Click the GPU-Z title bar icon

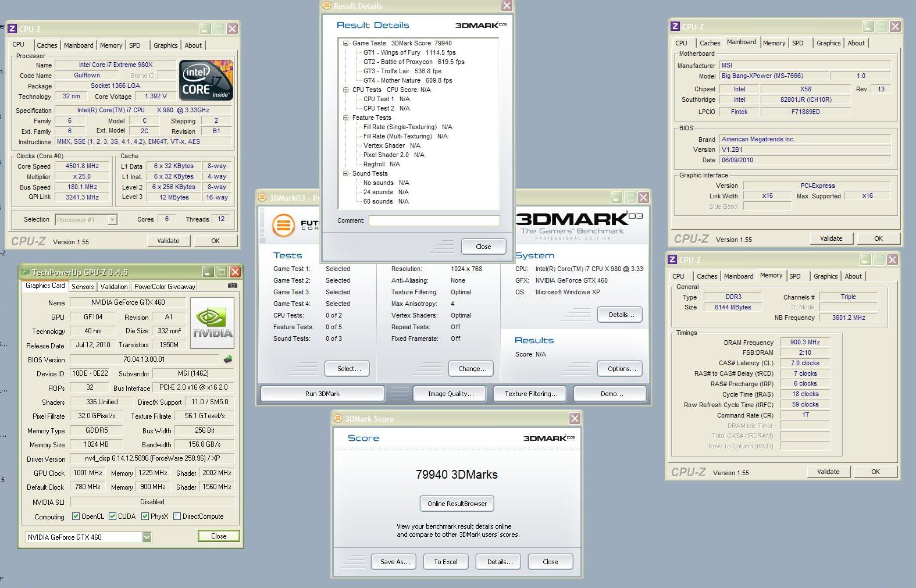(25, 272)
